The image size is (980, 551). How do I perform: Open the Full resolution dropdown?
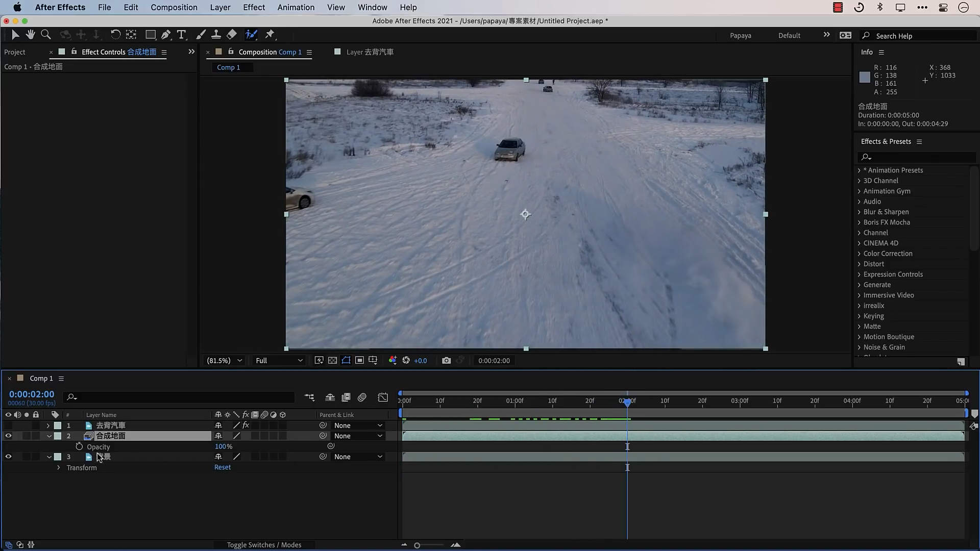tap(279, 361)
